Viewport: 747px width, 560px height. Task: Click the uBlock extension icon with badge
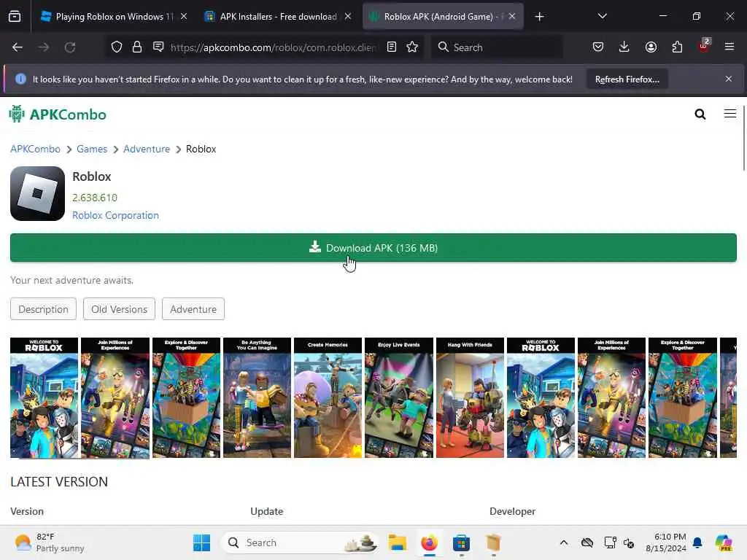tap(704, 46)
